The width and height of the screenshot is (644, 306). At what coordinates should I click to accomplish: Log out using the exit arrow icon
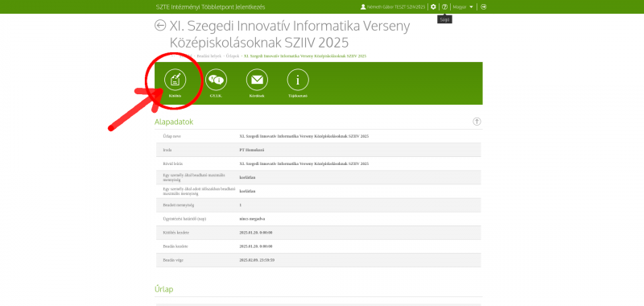click(484, 7)
